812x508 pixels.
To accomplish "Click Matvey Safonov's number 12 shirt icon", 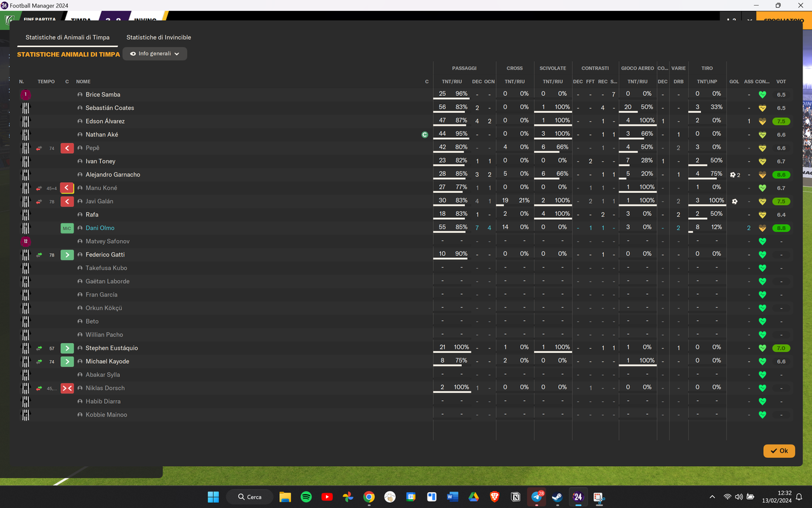I will tap(25, 241).
